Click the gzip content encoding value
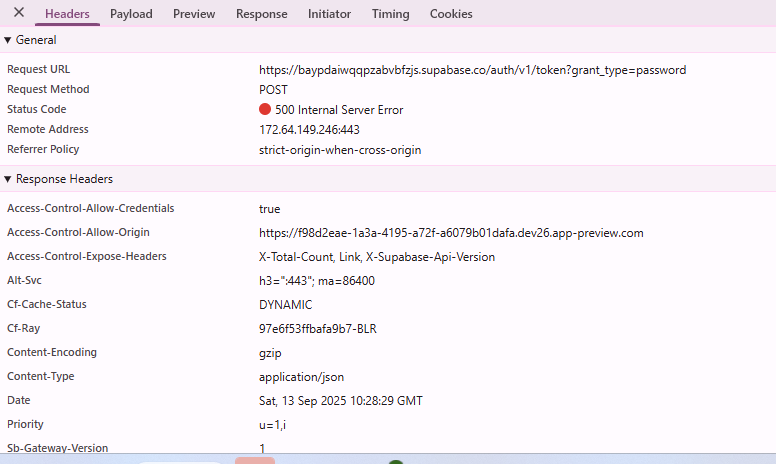Image resolution: width=776 pixels, height=464 pixels. click(270, 354)
